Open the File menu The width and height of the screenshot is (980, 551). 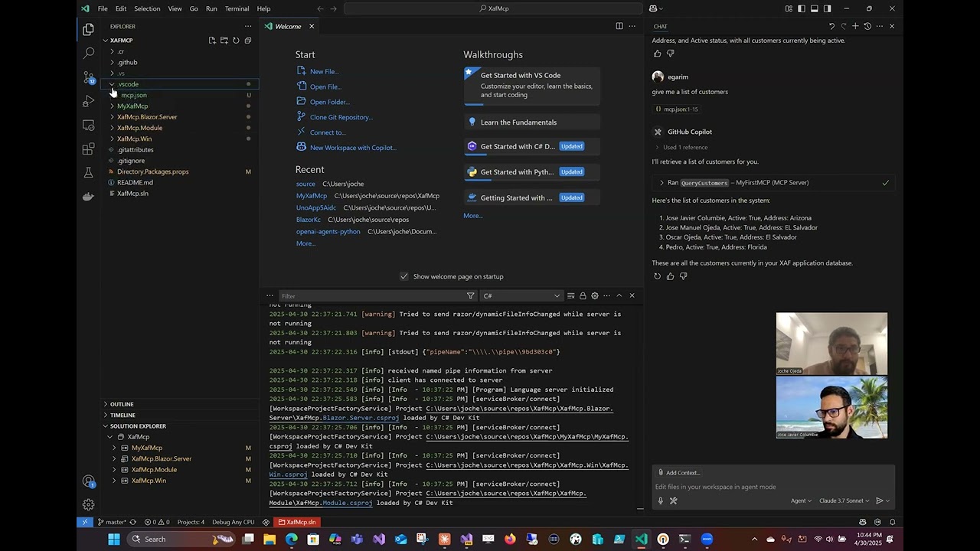click(103, 8)
